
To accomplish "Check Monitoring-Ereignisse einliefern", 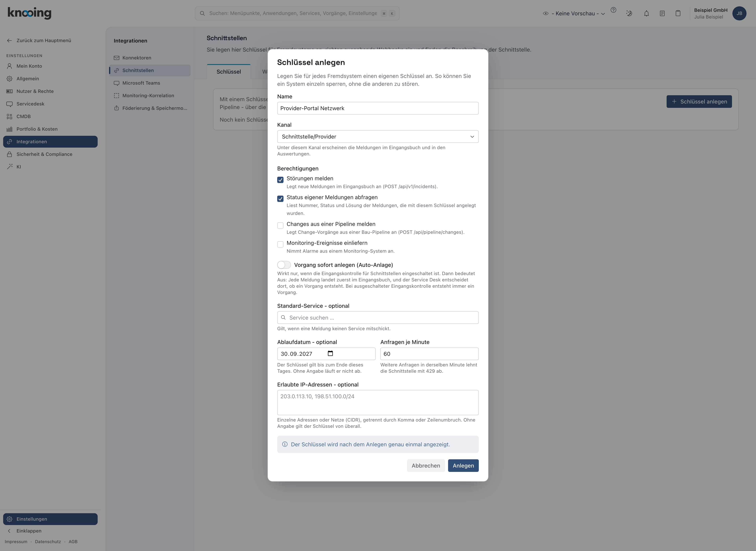I will coord(280,244).
